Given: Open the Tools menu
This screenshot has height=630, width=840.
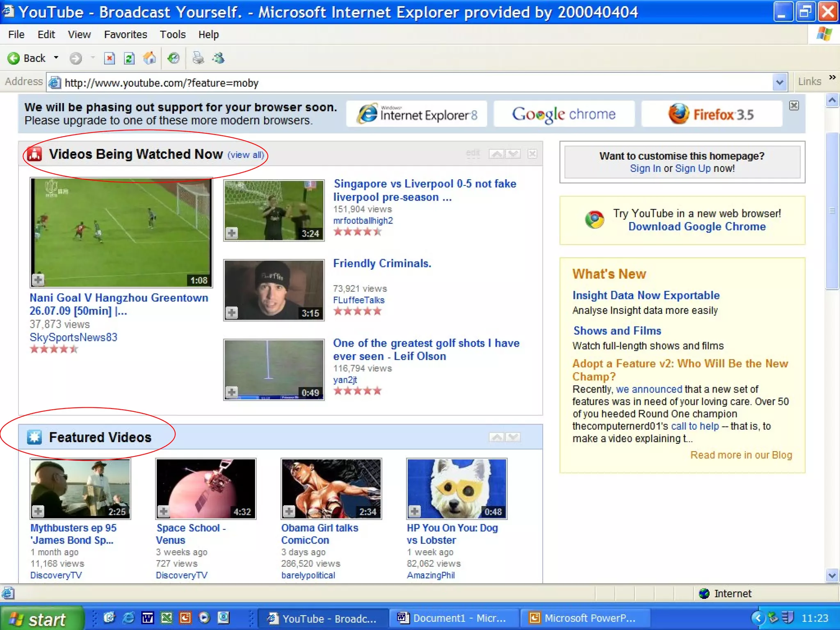Looking at the screenshot, I should (172, 34).
